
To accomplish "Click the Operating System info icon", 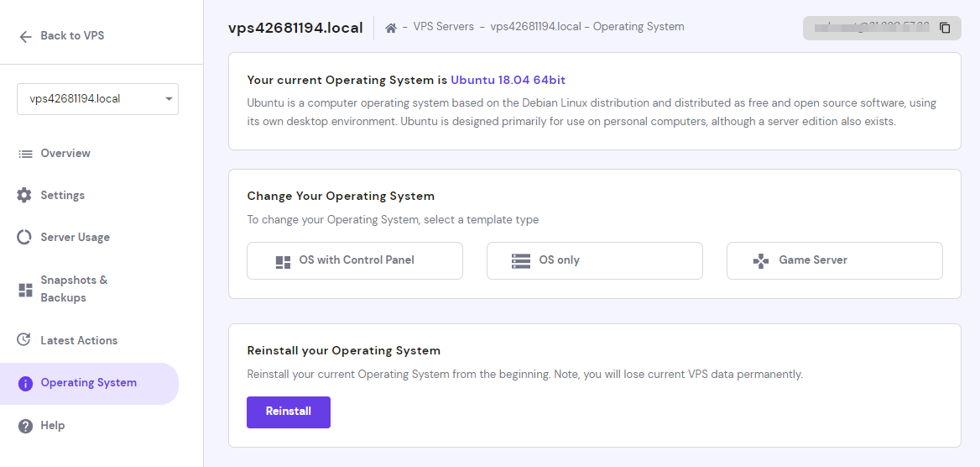I will [25, 383].
